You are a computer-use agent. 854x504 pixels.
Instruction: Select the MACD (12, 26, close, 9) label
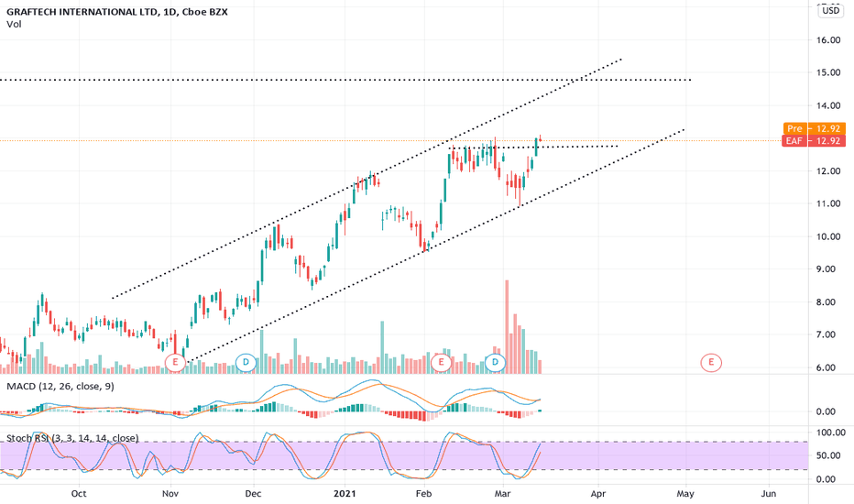coord(60,387)
